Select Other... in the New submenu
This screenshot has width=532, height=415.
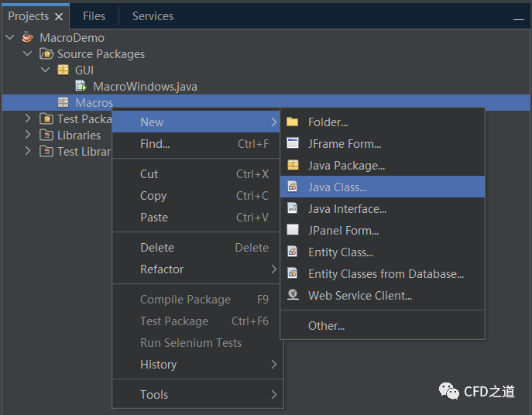tap(326, 326)
